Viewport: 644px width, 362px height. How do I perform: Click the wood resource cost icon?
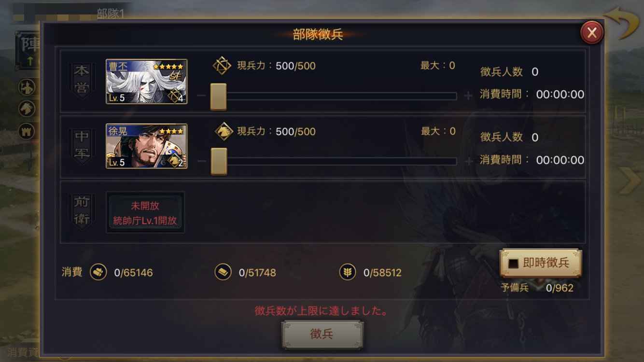[98, 272]
